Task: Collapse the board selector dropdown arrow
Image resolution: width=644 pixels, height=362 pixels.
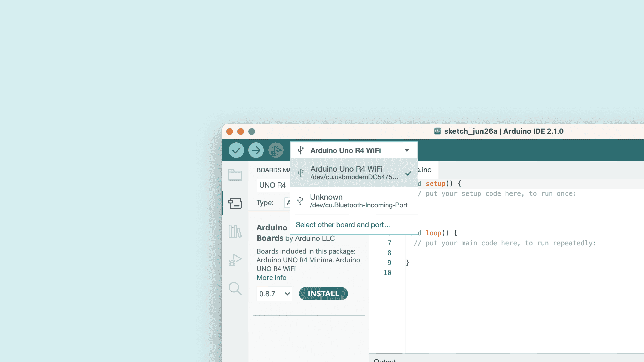Action: (407, 150)
